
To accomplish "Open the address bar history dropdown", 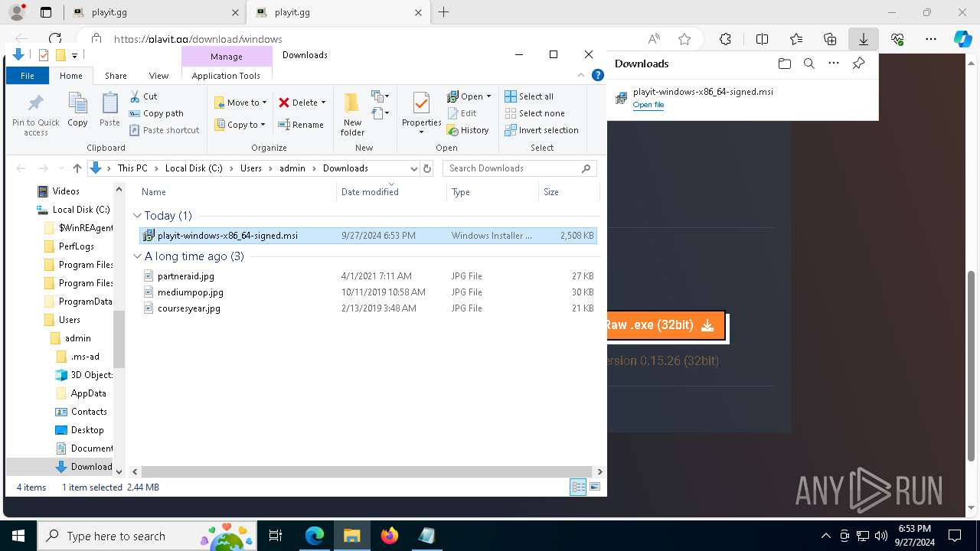I will [x=414, y=168].
